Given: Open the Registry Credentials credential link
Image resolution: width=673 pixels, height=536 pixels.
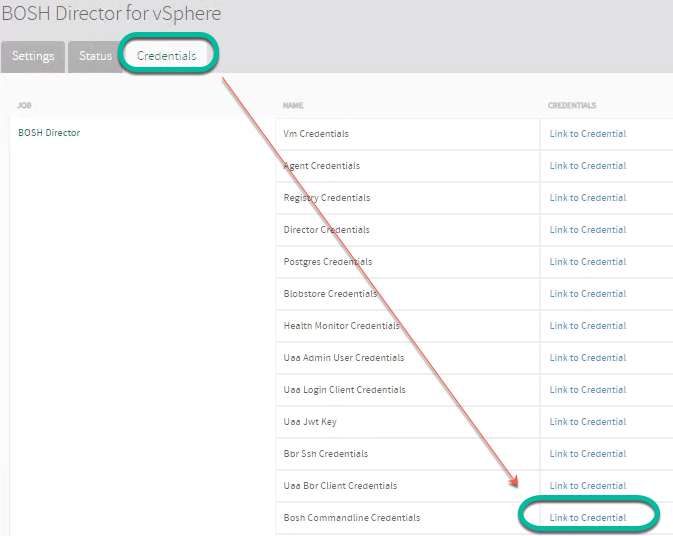Looking at the screenshot, I should click(x=587, y=198).
